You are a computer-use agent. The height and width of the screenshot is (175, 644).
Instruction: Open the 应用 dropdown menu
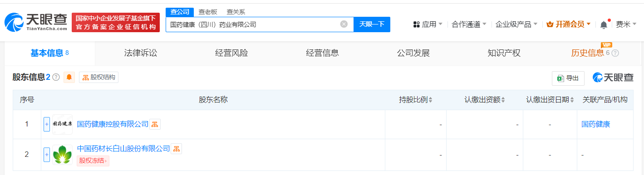coord(428,24)
